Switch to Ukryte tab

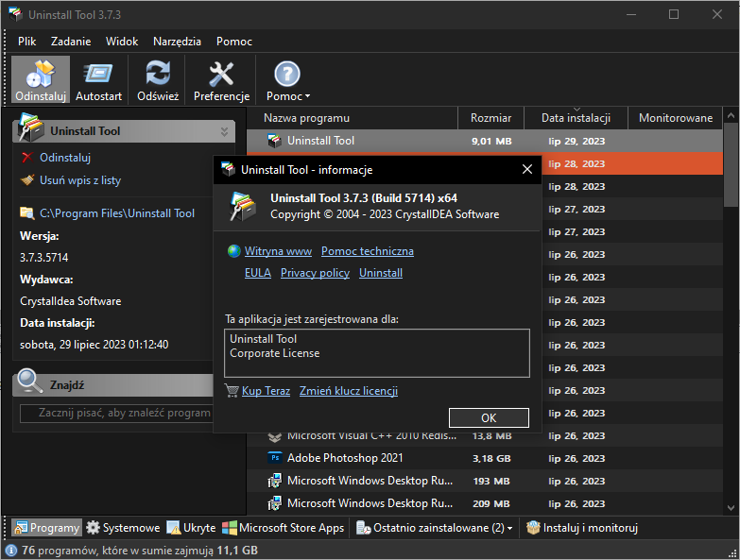click(x=191, y=528)
